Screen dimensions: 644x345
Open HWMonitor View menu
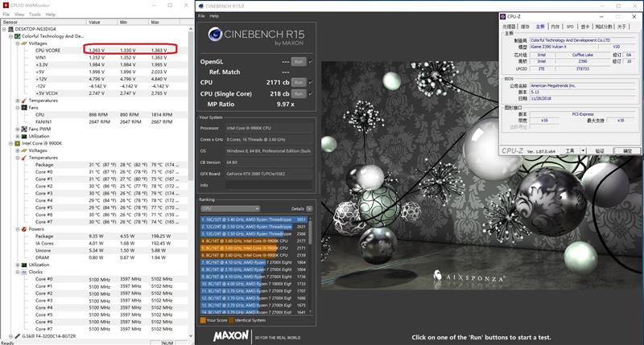tap(19, 14)
